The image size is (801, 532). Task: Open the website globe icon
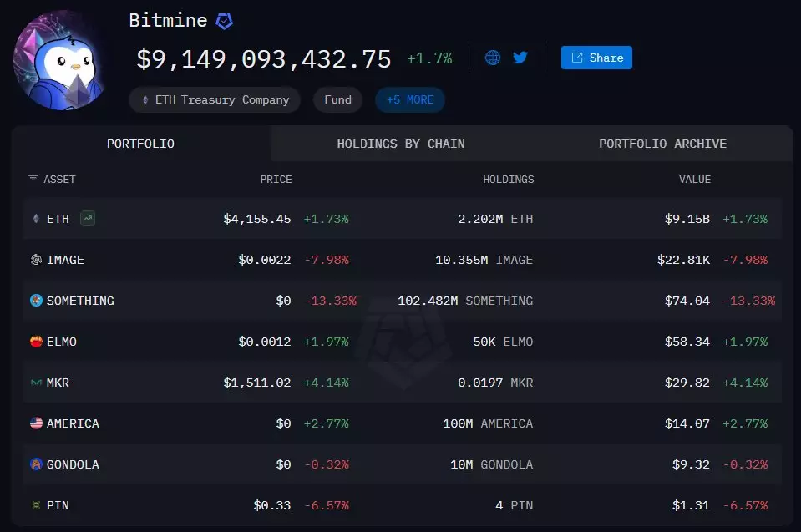[493, 58]
